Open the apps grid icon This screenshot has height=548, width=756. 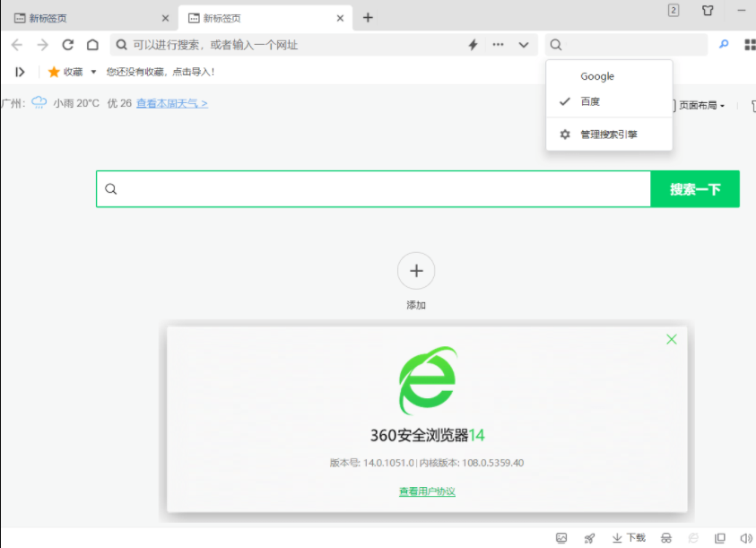[x=750, y=45]
